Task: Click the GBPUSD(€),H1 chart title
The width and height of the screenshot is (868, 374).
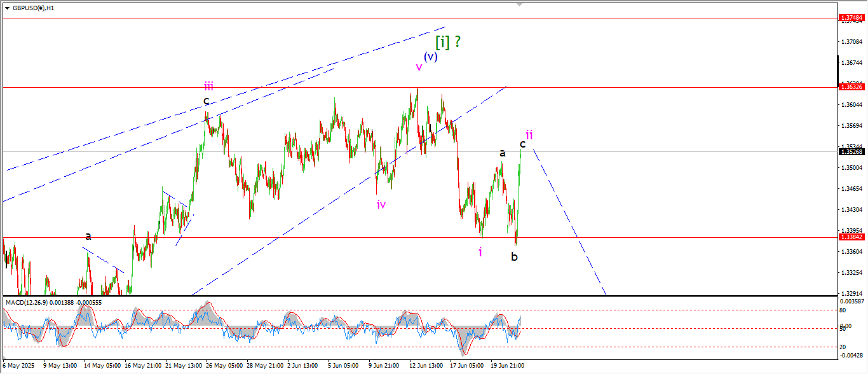Action: [33, 8]
